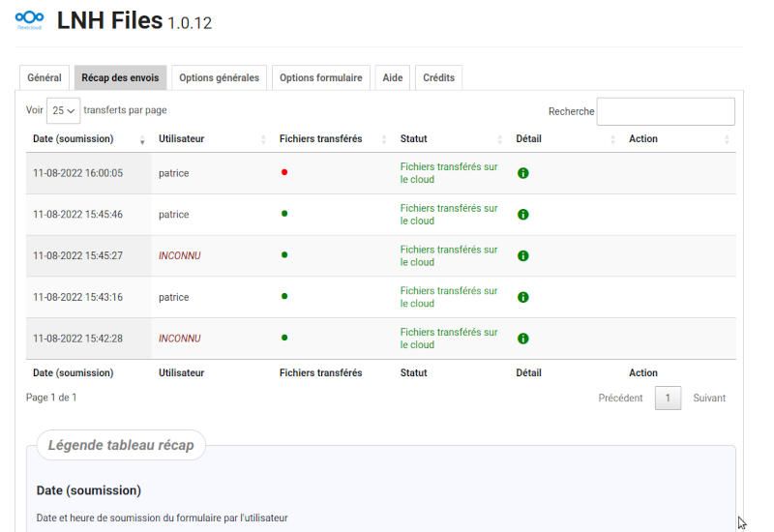
Task: Click INCONNU user in 15:42:28 row
Action: 180,339
